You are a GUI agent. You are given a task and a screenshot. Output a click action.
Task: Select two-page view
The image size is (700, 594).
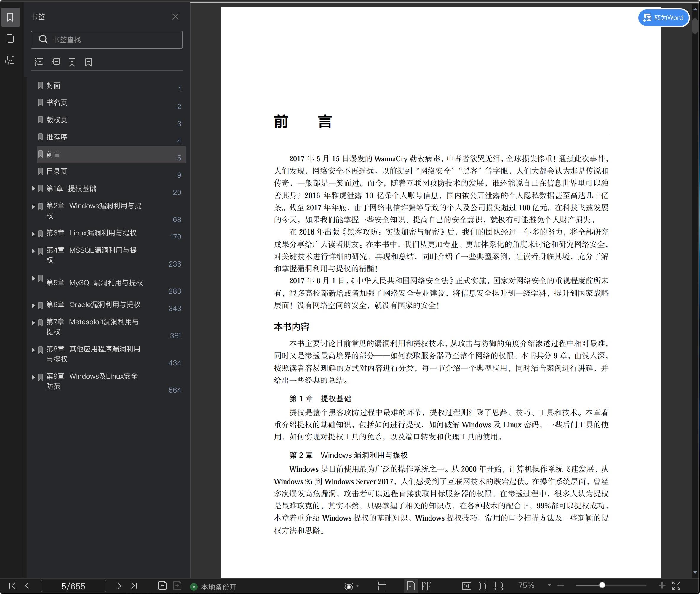[427, 586]
